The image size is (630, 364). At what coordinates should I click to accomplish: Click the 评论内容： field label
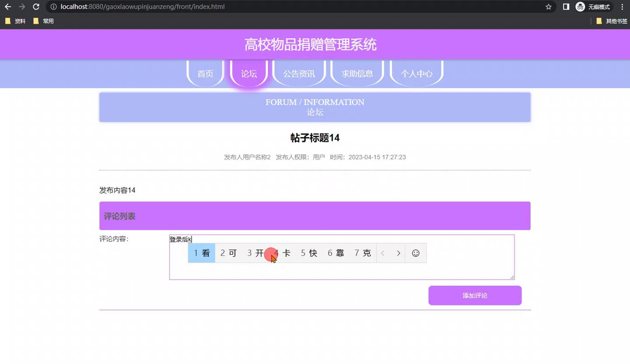(114, 239)
